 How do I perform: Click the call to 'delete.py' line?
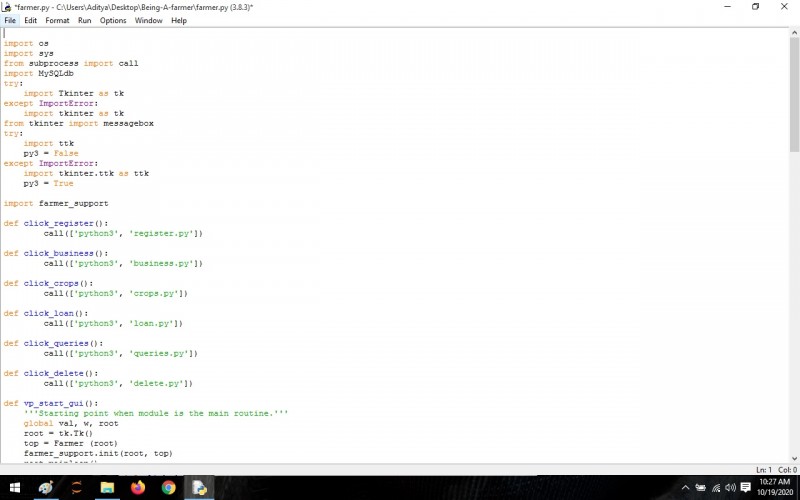pyautogui.click(x=118, y=383)
